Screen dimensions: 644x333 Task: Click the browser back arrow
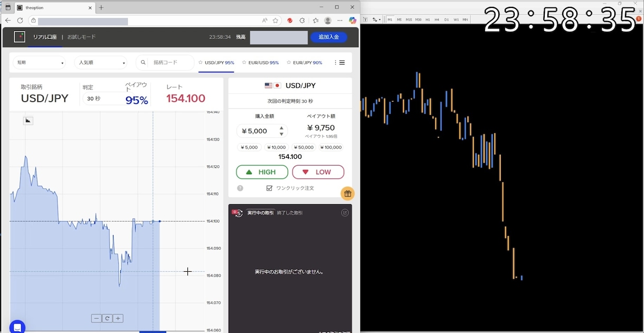click(x=8, y=21)
